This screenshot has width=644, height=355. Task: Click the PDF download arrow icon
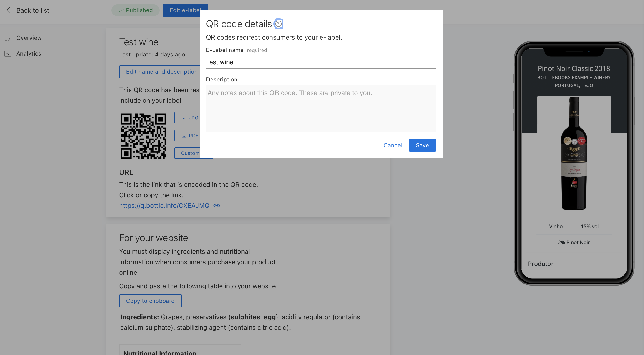[184, 135]
